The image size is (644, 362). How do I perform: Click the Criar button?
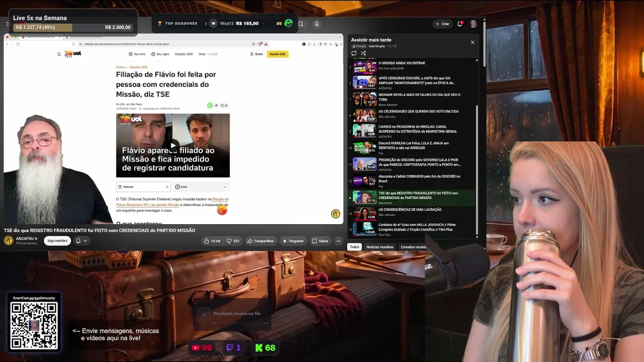442,24
